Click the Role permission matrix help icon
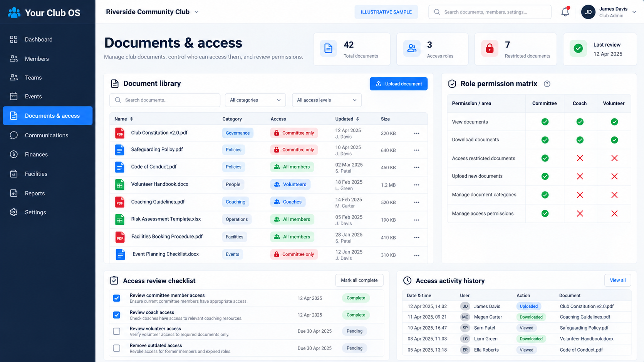 click(x=547, y=84)
